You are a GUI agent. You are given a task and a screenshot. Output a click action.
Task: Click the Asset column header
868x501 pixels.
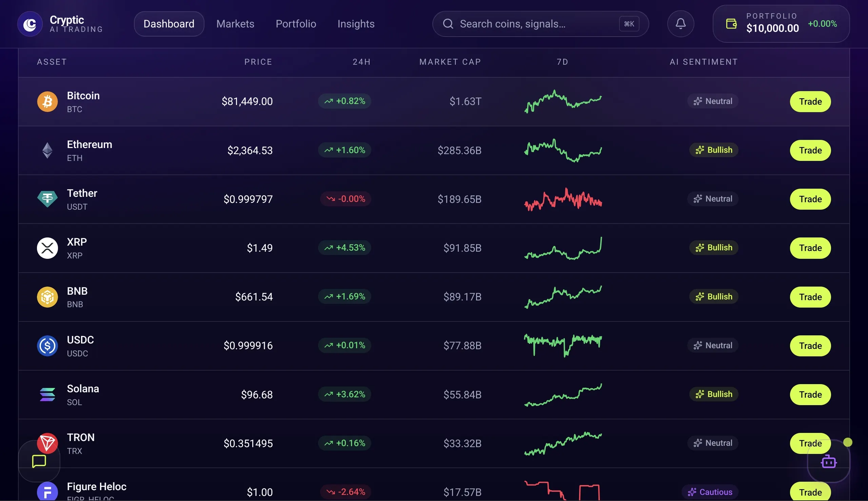pyautogui.click(x=52, y=62)
